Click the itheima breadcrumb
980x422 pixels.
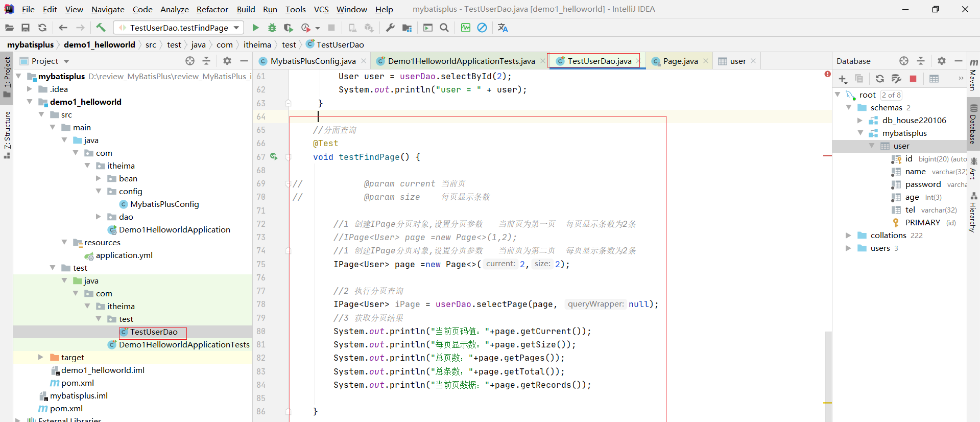[x=257, y=44]
